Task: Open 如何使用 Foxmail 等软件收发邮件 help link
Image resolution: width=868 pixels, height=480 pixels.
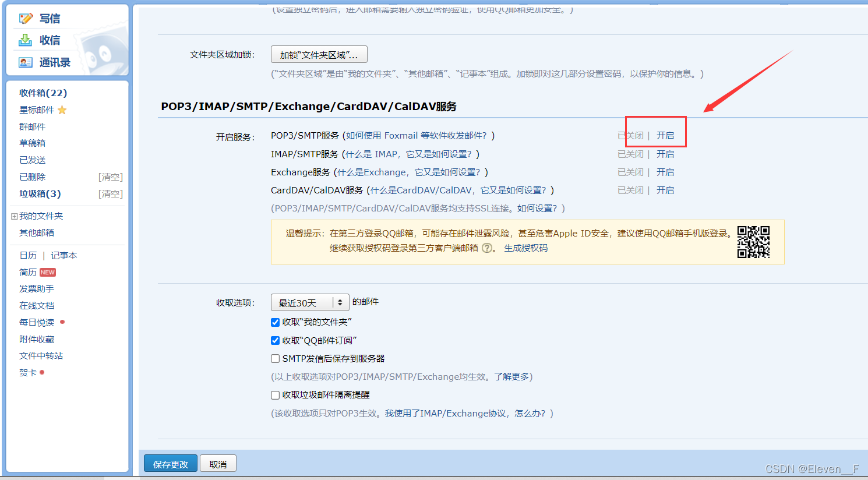Action: pyautogui.click(x=418, y=136)
